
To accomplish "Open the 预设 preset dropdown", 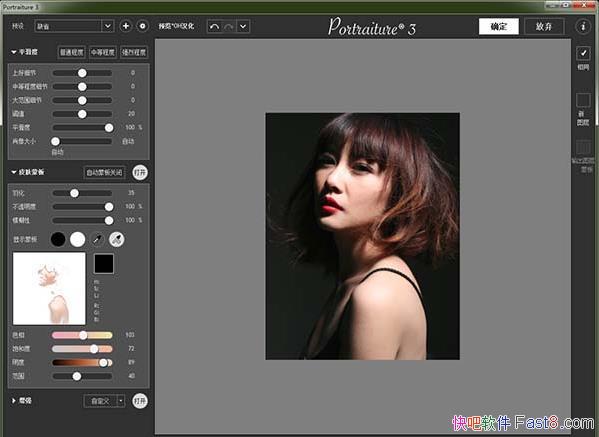I will pyautogui.click(x=74, y=26).
